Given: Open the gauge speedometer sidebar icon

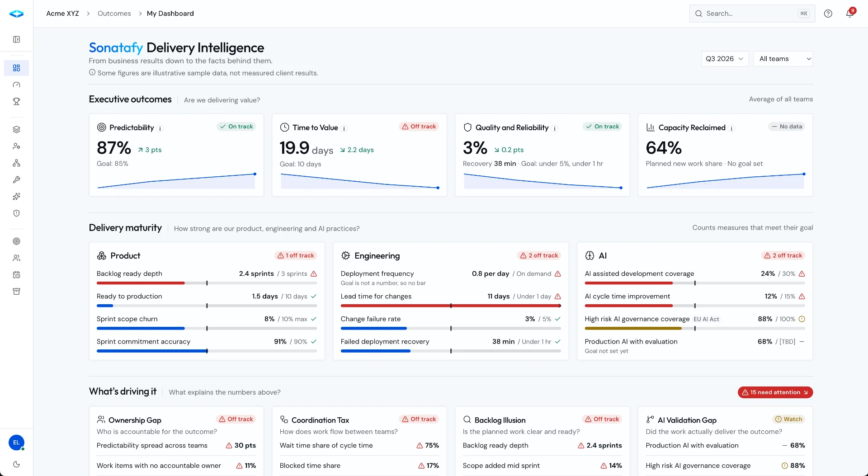Looking at the screenshot, I should (16, 85).
